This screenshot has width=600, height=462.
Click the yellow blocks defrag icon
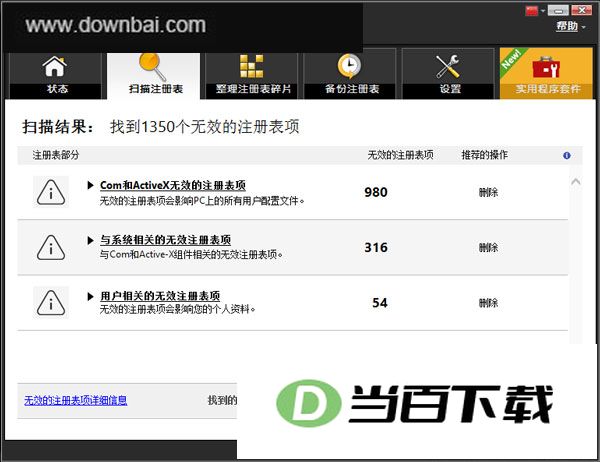click(251, 66)
